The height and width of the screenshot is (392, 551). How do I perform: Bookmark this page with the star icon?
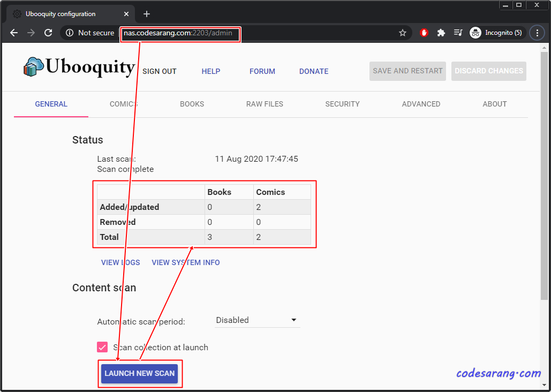[x=402, y=33]
